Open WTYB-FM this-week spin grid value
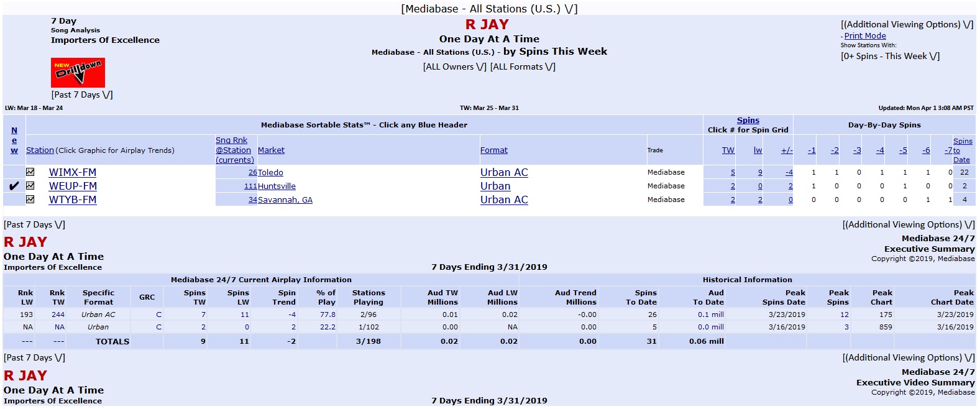The height and width of the screenshot is (409, 980). tap(733, 200)
